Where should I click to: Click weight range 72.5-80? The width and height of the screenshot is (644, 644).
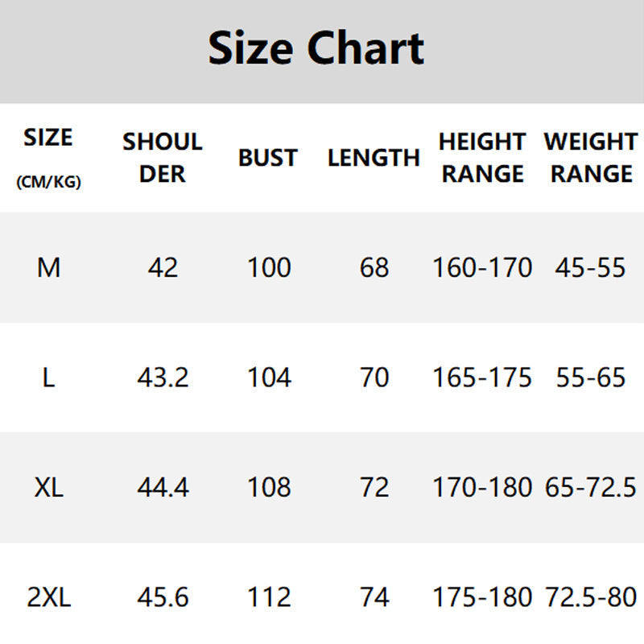click(591, 597)
